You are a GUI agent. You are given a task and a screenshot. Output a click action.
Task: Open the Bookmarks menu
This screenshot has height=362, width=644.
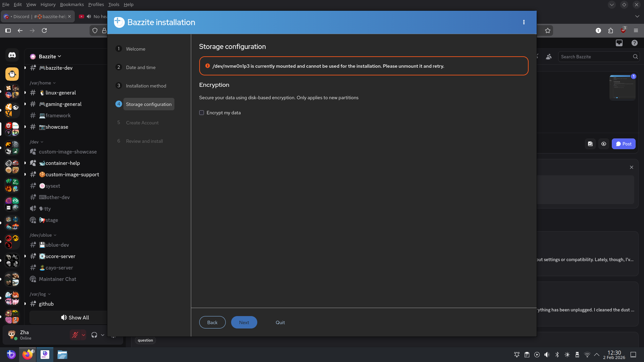(72, 4)
